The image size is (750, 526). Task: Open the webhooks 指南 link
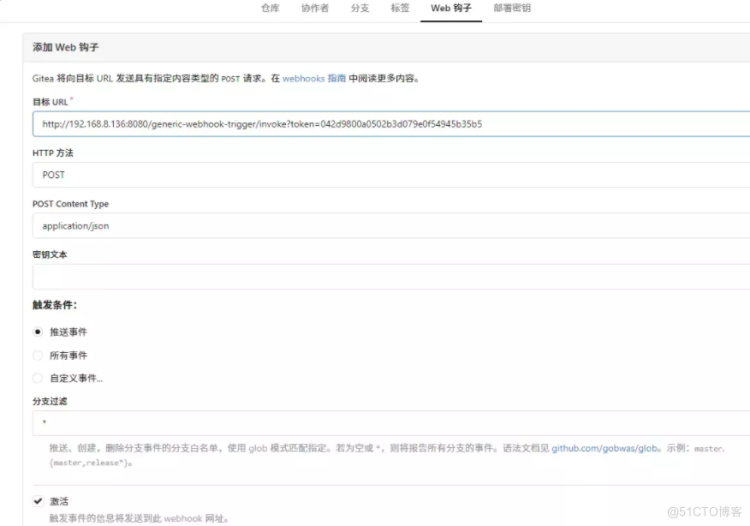pos(314,78)
